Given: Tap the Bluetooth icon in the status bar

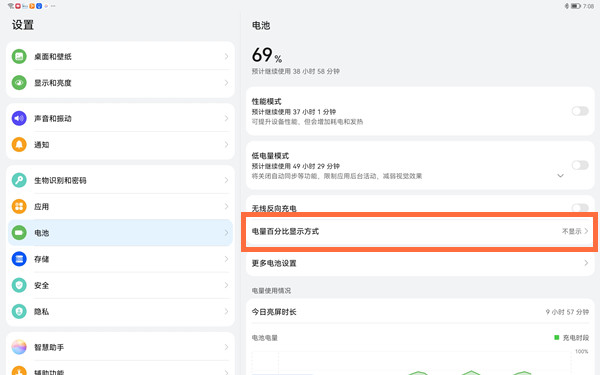Looking at the screenshot, I should click(567, 6).
